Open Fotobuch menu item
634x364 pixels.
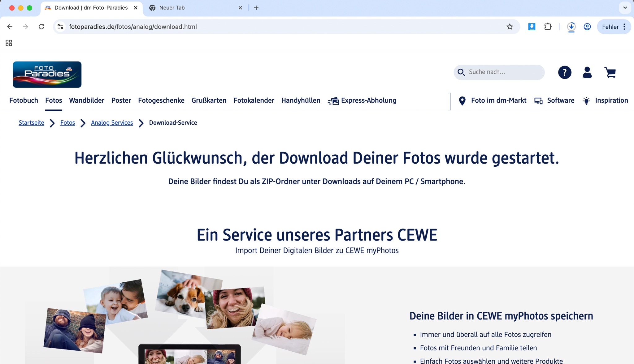24,101
